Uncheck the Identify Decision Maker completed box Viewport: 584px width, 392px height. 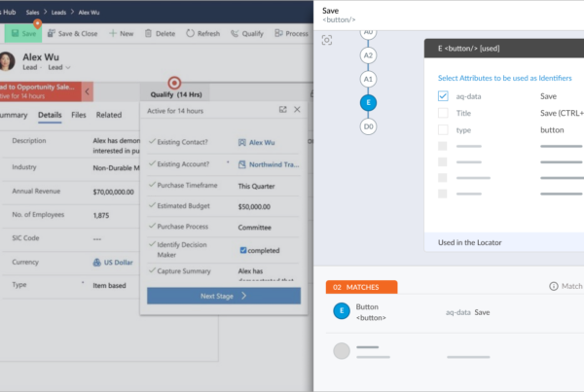click(x=243, y=250)
